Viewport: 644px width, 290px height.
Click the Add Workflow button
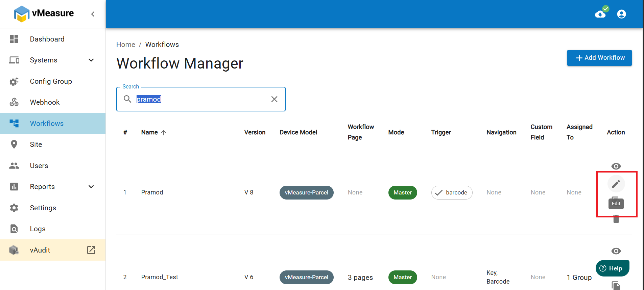(599, 58)
